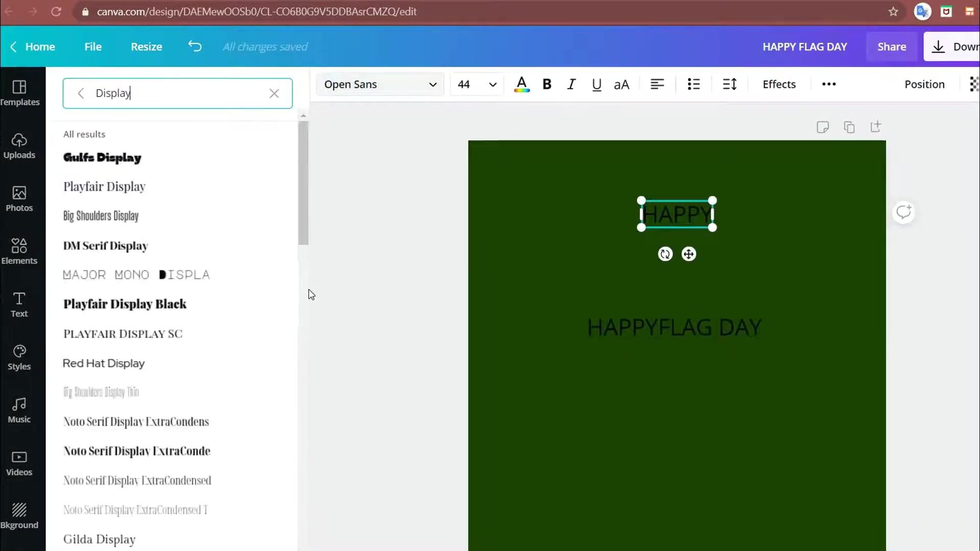Toggle italic formatting
The width and height of the screenshot is (980, 551).
click(572, 84)
